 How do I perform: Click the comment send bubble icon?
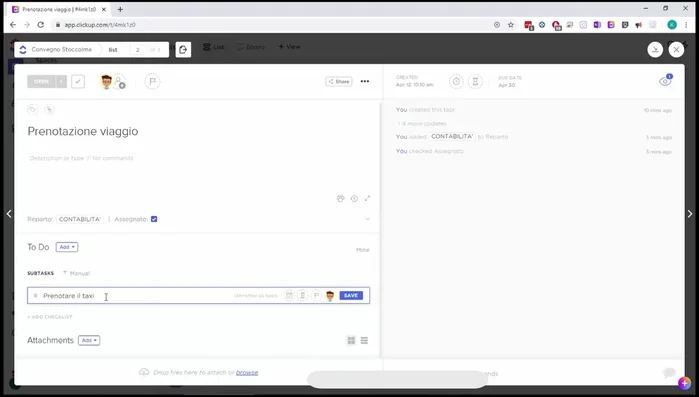point(669,373)
